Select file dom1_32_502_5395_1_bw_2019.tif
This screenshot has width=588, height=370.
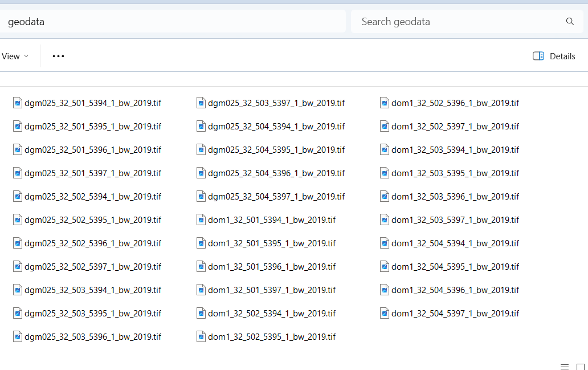(272, 336)
